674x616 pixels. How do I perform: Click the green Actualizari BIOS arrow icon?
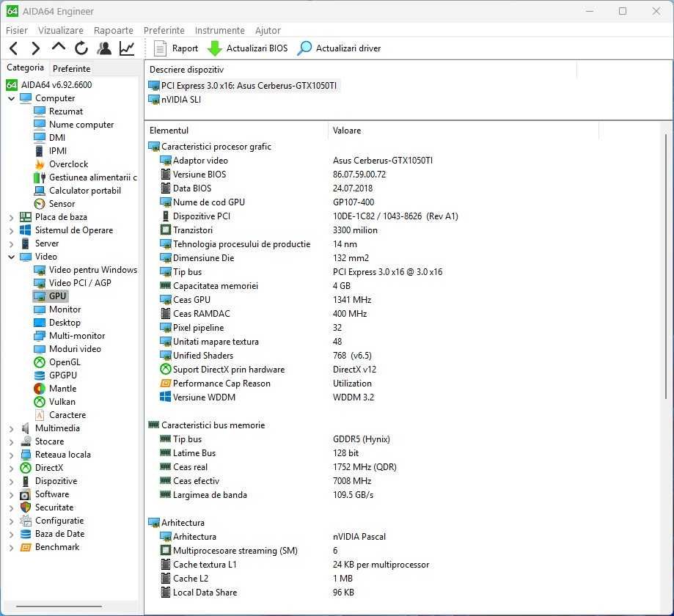[214, 48]
